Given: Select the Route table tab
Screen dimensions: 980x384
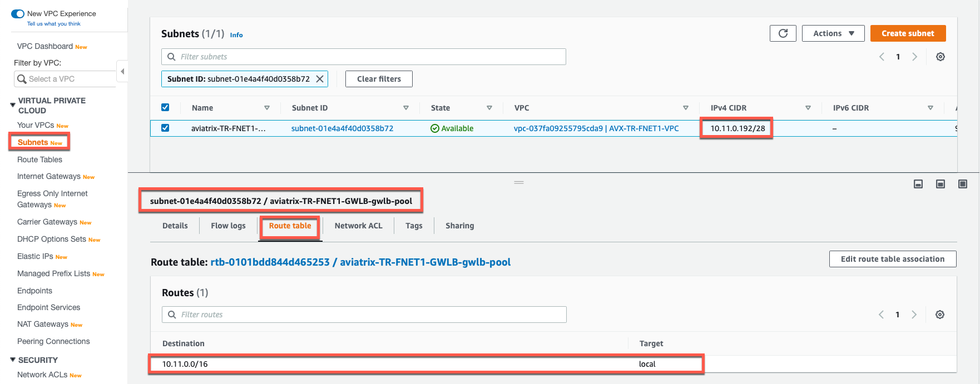Looking at the screenshot, I should 290,226.
